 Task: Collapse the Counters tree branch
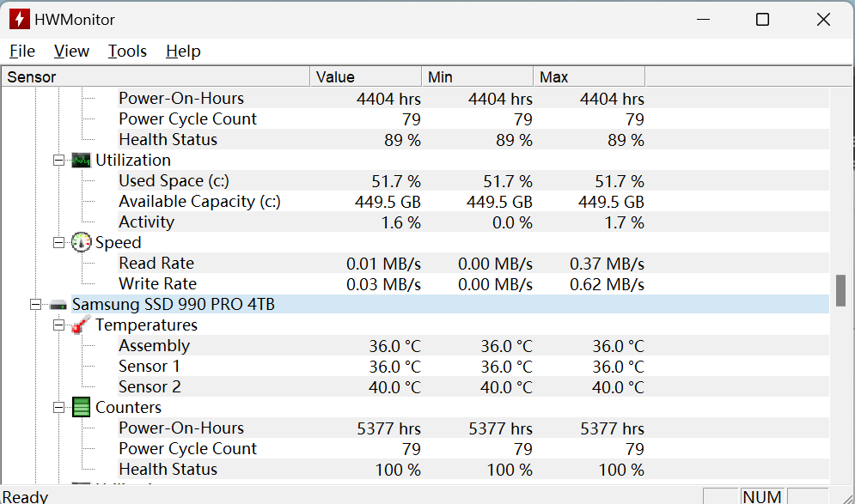[58, 408]
